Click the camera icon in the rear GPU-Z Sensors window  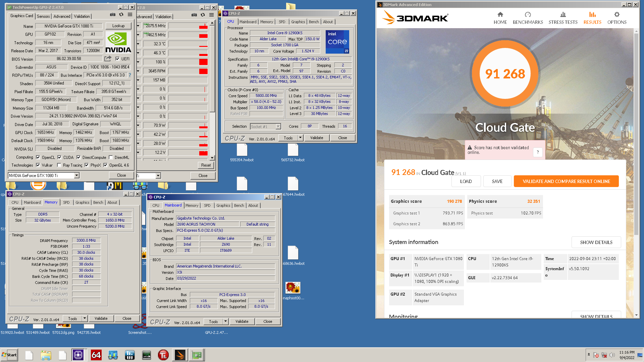pos(194,15)
